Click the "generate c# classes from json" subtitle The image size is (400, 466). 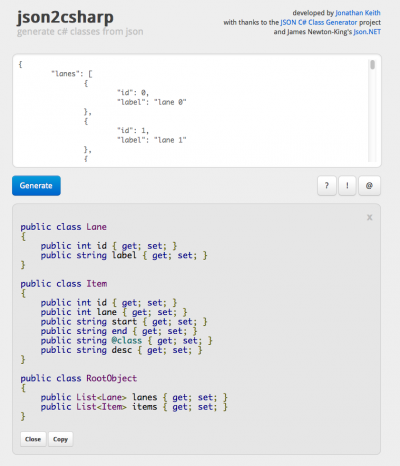pyautogui.click(x=80, y=32)
